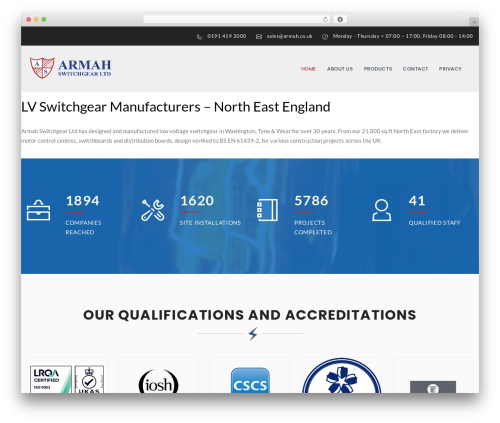Maximize the browser with green button
500x423 pixels.
coord(44,20)
